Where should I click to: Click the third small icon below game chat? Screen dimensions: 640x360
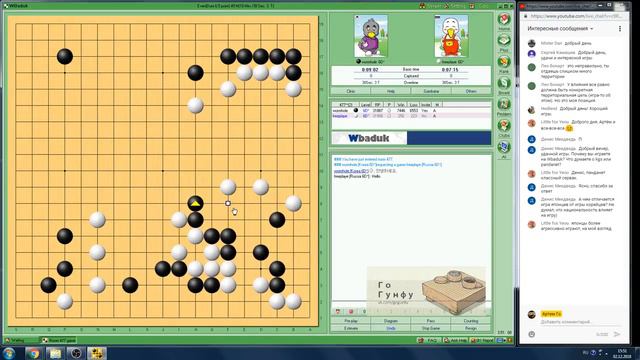[364, 311]
